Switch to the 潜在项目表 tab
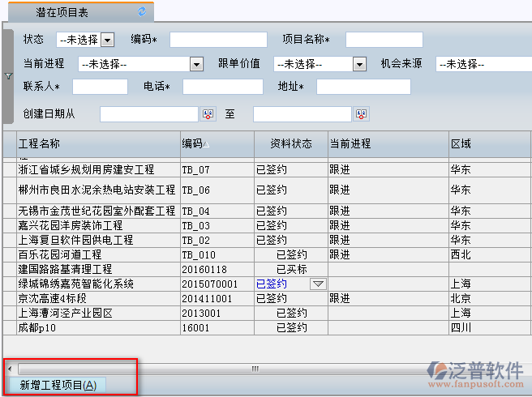The height and width of the screenshot is (397, 532). pyautogui.click(x=63, y=12)
